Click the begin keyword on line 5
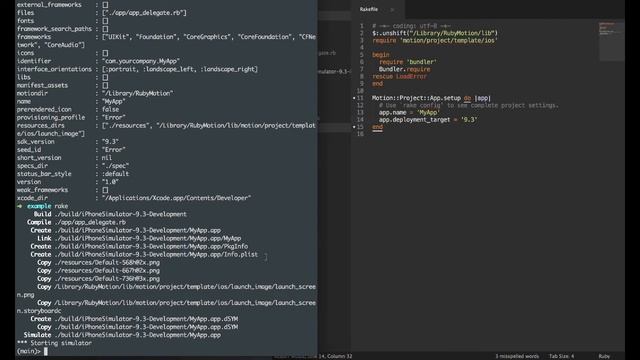This screenshot has height=360, width=640. [380, 55]
